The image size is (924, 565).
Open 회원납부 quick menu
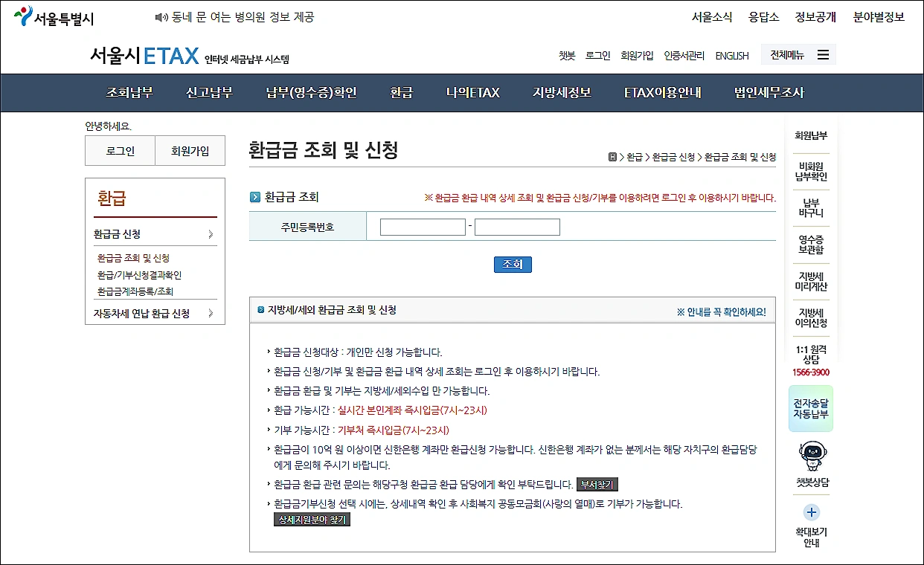[x=811, y=136]
